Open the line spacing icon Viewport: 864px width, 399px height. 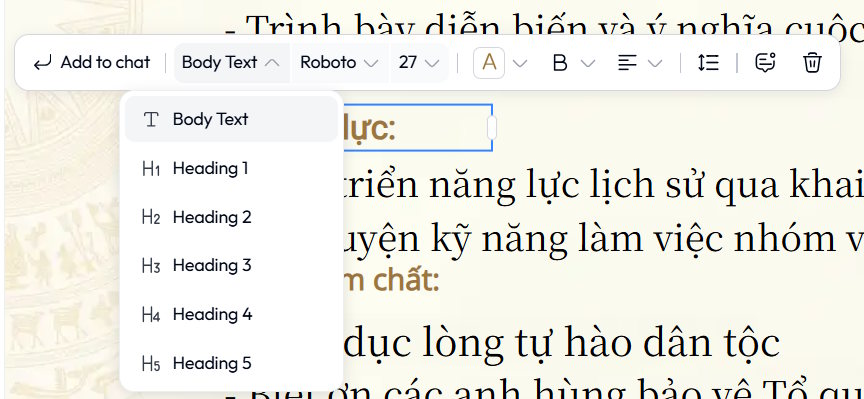click(708, 63)
